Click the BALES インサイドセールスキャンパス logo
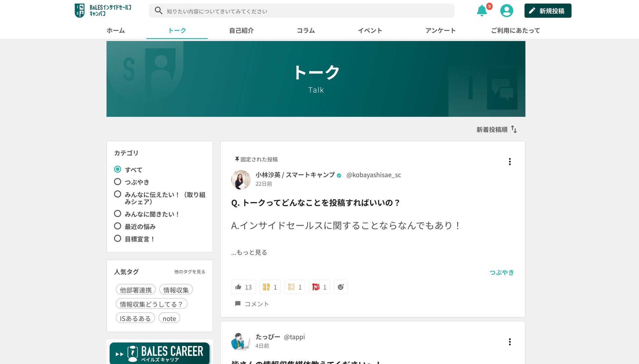 click(x=103, y=11)
